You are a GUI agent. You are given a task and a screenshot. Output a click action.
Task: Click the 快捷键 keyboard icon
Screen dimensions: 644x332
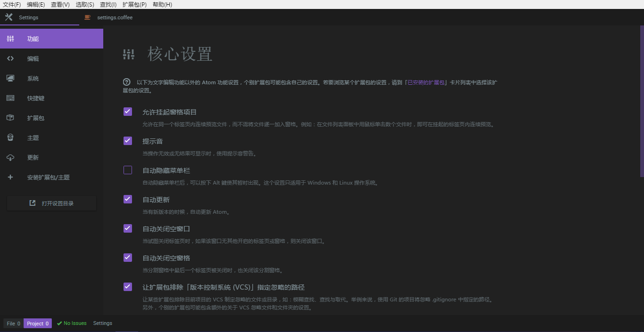pos(10,98)
